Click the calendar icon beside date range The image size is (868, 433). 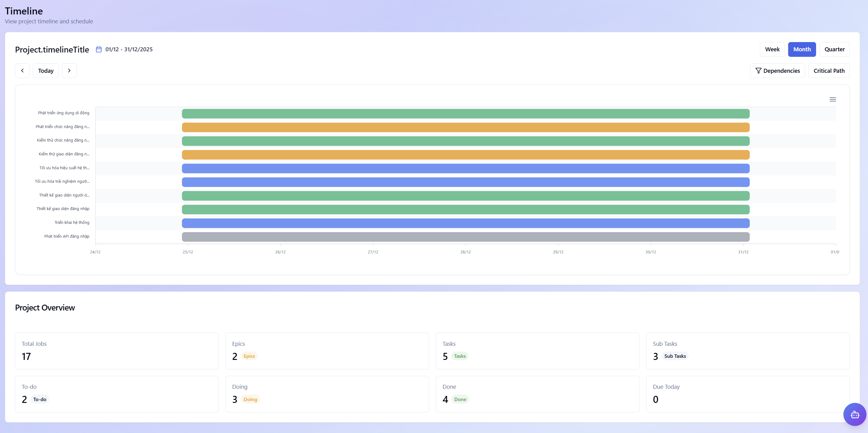coord(99,49)
